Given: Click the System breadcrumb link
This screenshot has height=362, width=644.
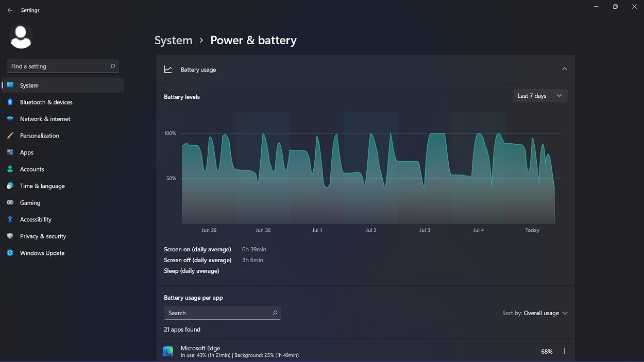Looking at the screenshot, I should [173, 40].
